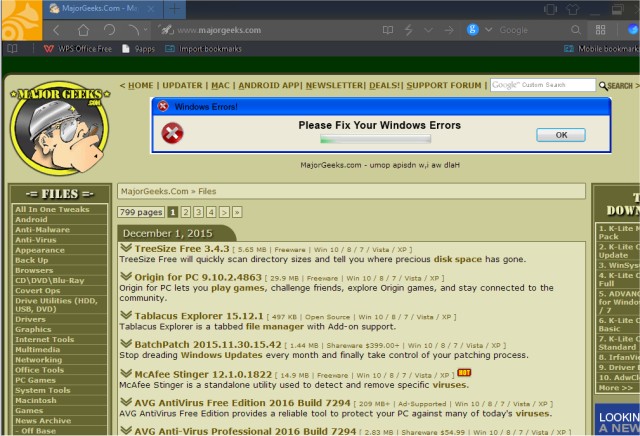Open the SUPPORT FORUM menu link
Viewport: 640px width, 436px height.
[444, 85]
